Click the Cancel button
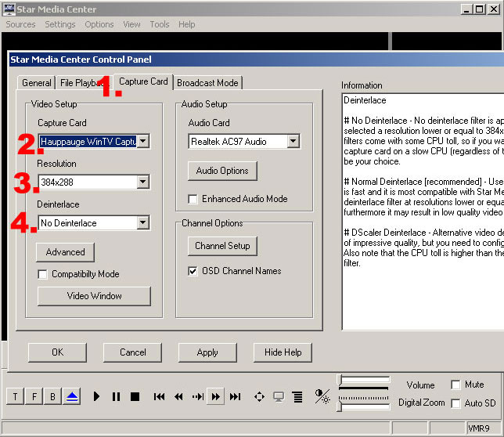The width and height of the screenshot is (504, 437). pyautogui.click(x=133, y=352)
